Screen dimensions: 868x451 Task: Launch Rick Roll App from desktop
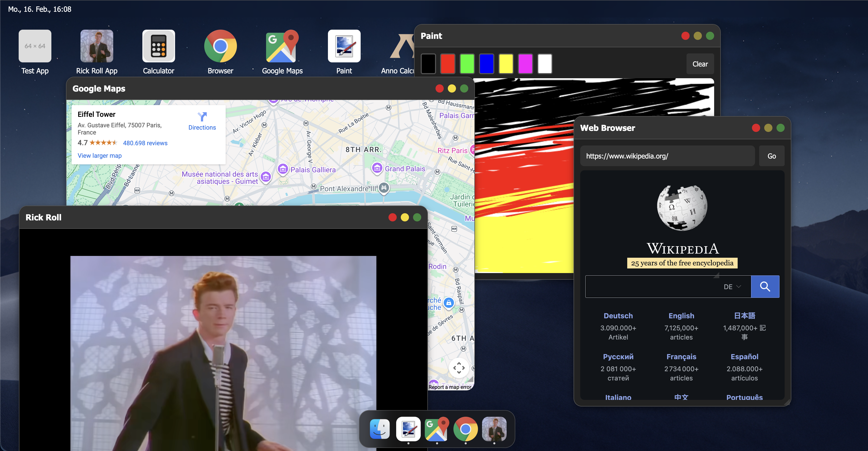click(97, 46)
